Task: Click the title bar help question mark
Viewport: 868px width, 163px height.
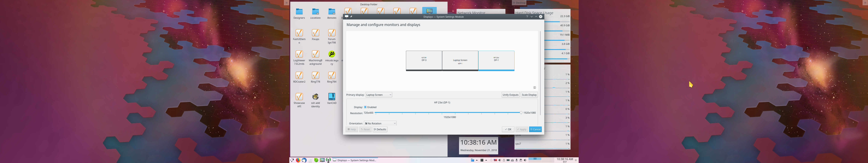Action: click(x=527, y=17)
